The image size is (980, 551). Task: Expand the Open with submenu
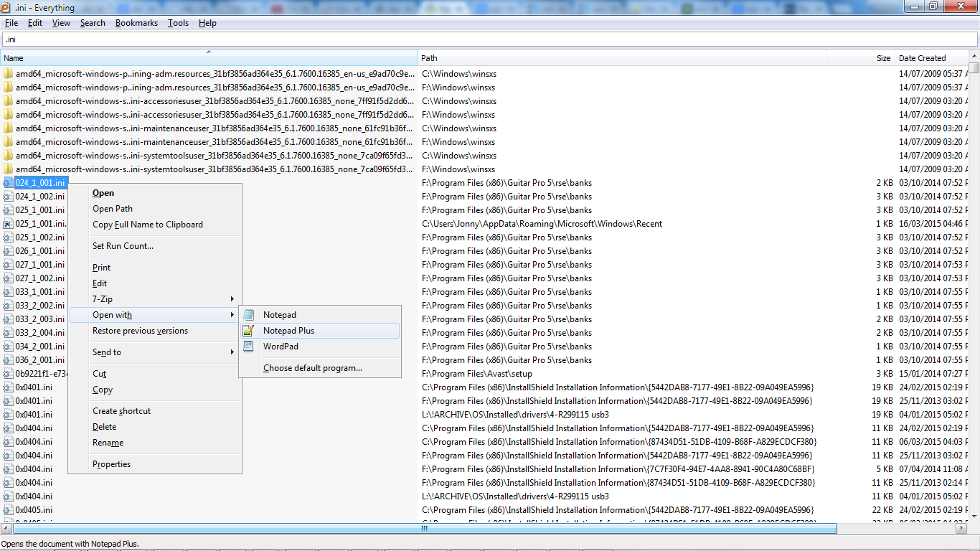click(x=155, y=315)
